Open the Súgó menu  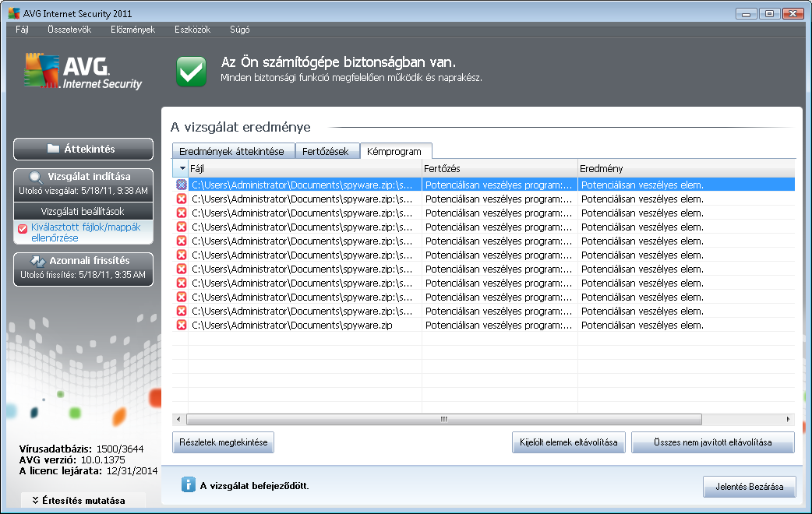pyautogui.click(x=240, y=30)
